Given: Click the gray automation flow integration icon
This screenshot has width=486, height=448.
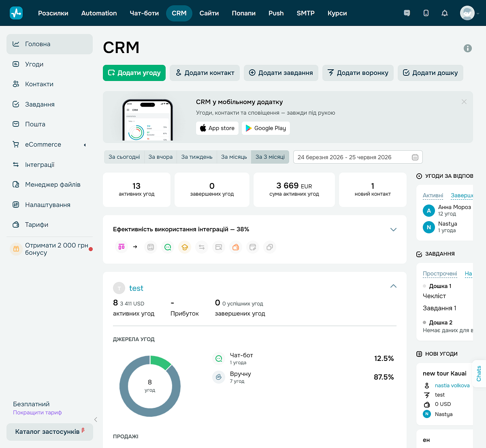Looking at the screenshot, I should pos(151,247).
